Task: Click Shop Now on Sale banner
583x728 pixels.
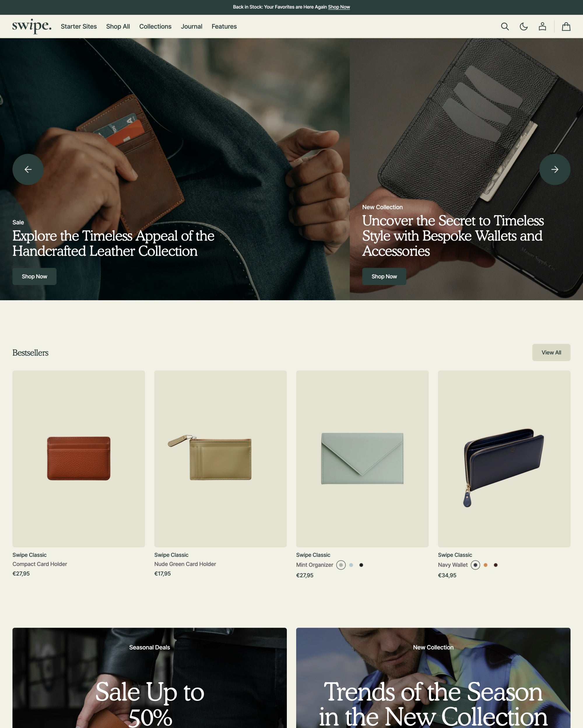Action: (34, 276)
